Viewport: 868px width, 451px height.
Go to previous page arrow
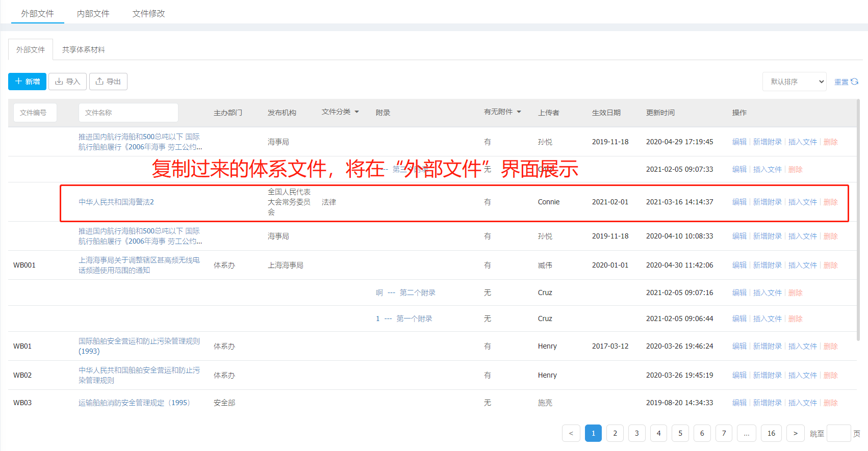571,433
